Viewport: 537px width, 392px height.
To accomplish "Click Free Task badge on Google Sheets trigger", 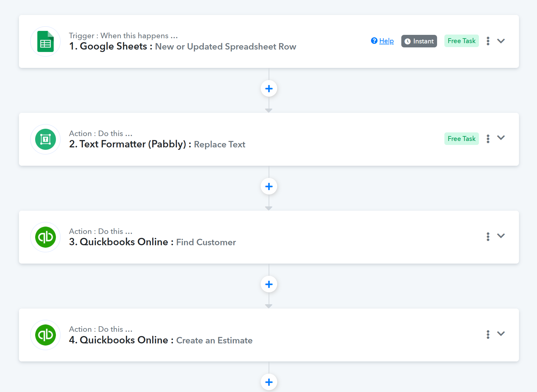I will (462, 41).
